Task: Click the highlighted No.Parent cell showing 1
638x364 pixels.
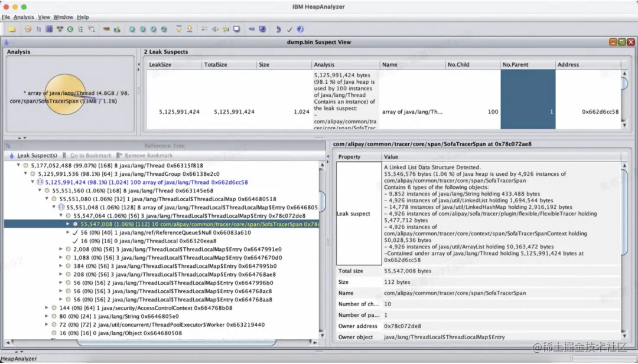Action: 528,100
